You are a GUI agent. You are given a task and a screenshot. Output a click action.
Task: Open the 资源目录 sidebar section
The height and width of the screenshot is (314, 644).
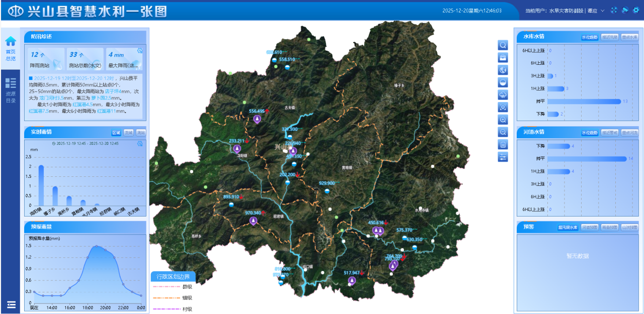click(x=11, y=89)
